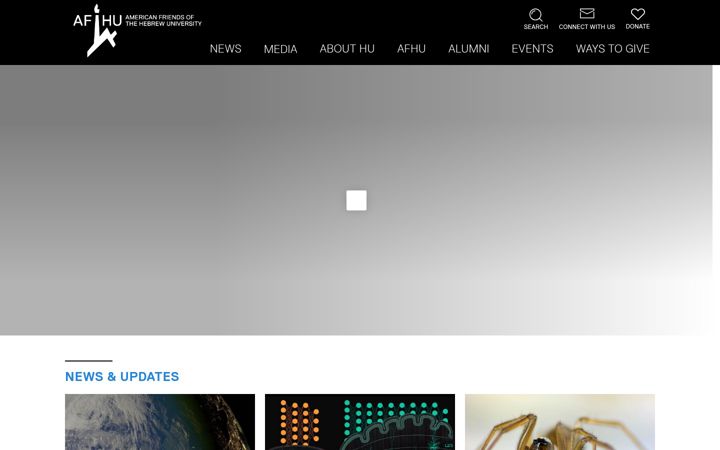Click American Friends of the Hebrew University text
720x450 pixels.
point(163,20)
